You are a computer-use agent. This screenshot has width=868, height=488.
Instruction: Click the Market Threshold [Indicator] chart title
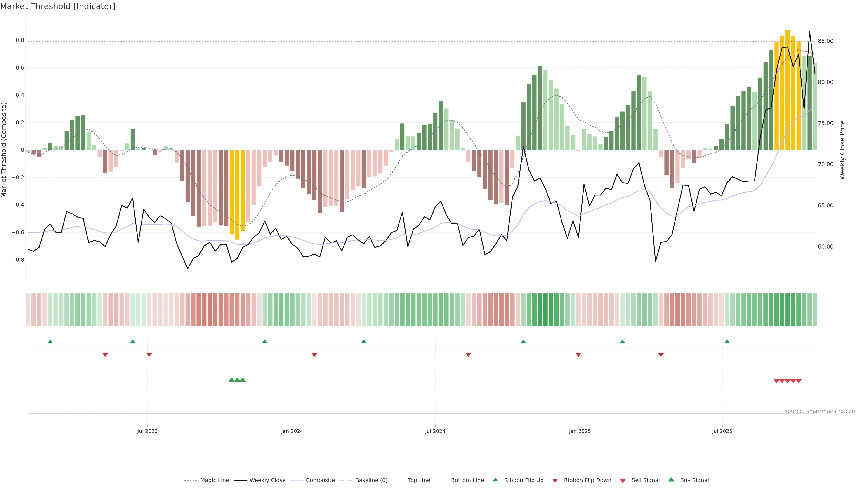click(58, 6)
